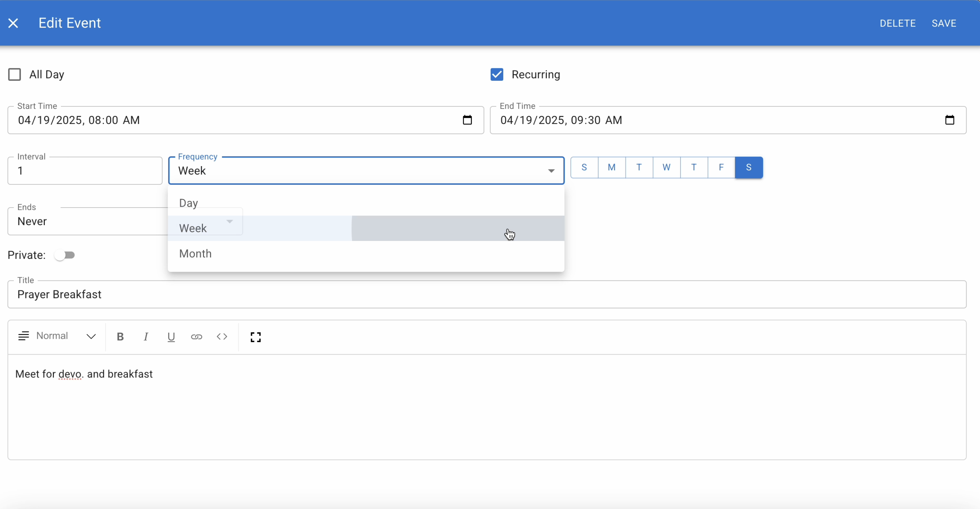
Task: Collapse the Frequency dropdown arrow
Action: (x=551, y=171)
